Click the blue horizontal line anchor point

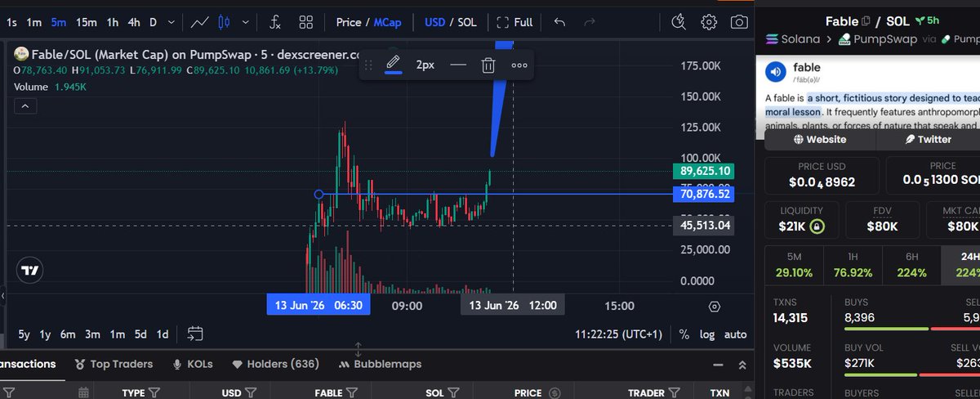pos(318,194)
